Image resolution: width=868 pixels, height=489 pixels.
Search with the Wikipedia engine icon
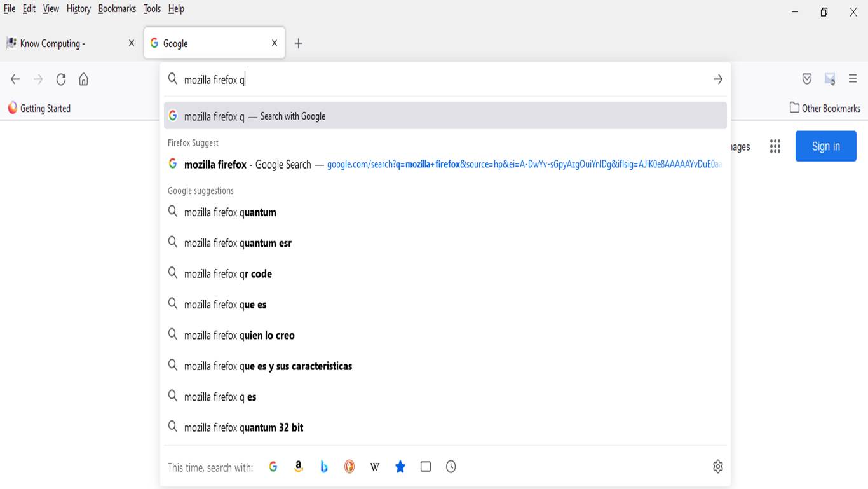pos(374,467)
